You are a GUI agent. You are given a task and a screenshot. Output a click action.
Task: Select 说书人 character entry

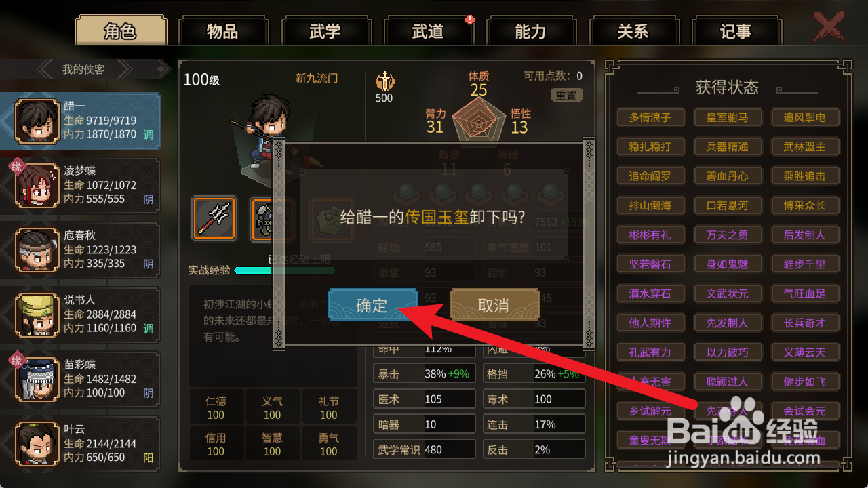(80, 314)
